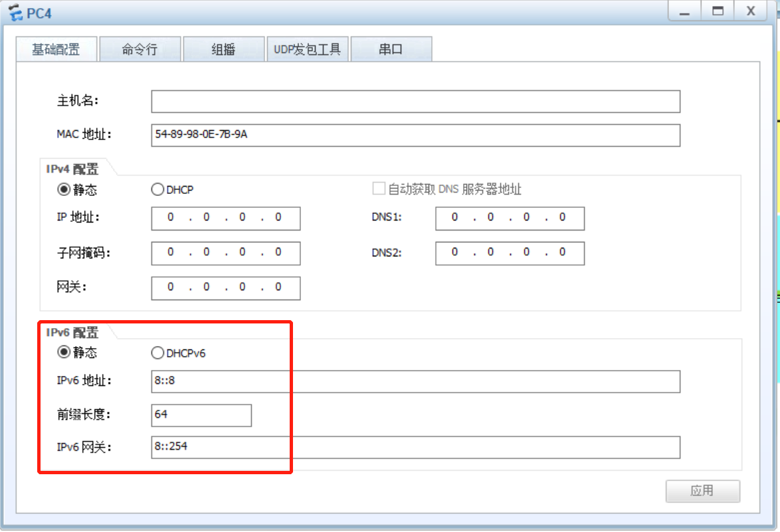The height and width of the screenshot is (532, 780).
Task: Click the IPv6 地址 field showing 8::8
Action: coord(415,381)
